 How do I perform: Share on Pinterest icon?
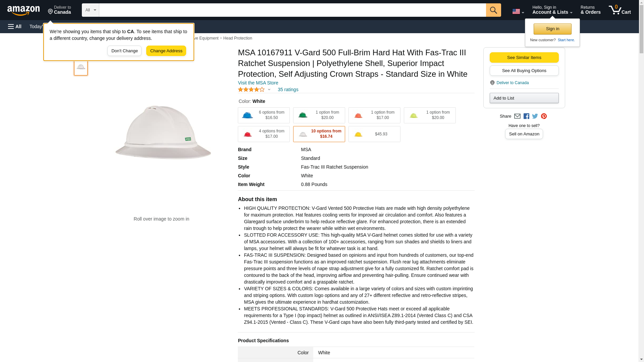[544, 116]
